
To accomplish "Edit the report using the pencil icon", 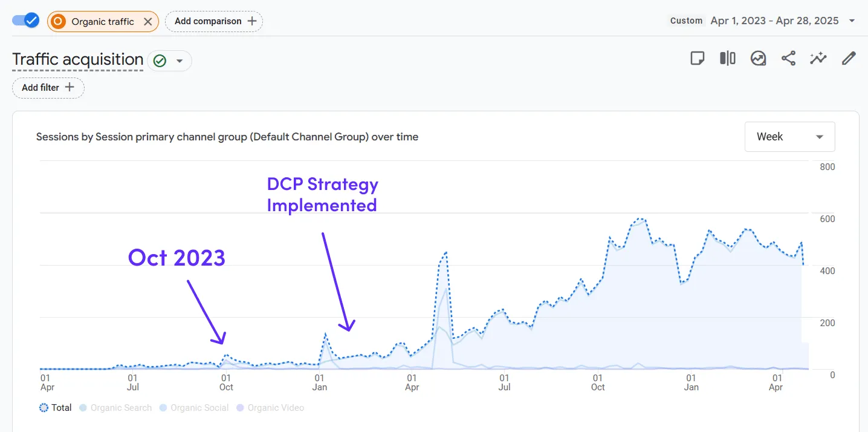I will pyautogui.click(x=849, y=58).
